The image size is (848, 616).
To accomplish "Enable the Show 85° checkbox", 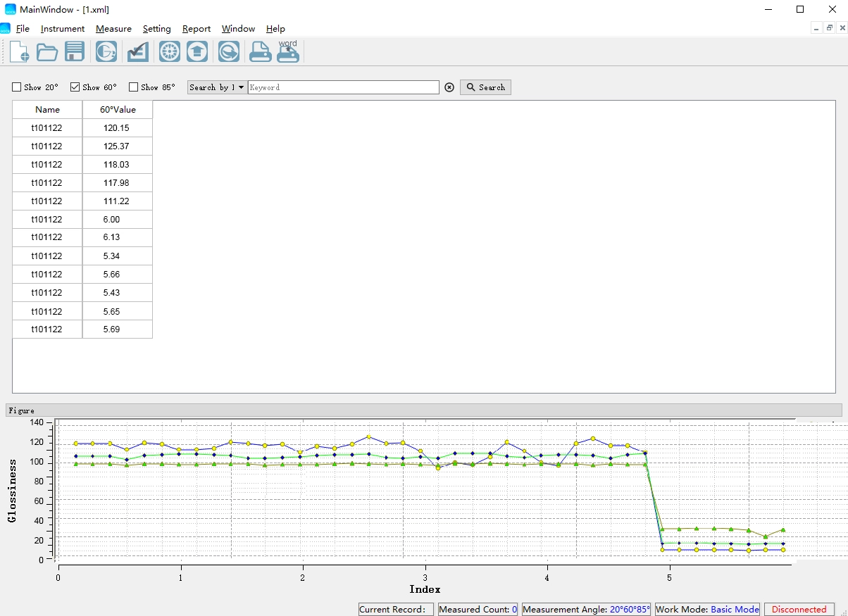I will tap(134, 87).
